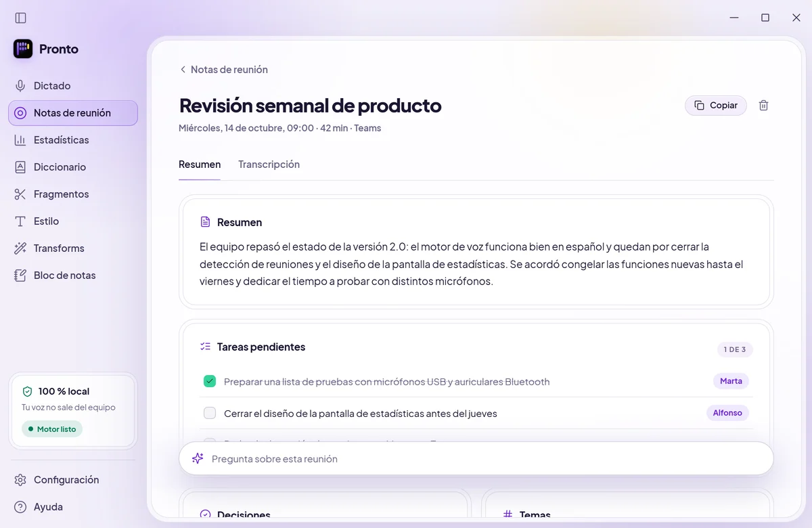Maximize the Pronto window
Screen dimensions: 812x528
tap(765, 18)
